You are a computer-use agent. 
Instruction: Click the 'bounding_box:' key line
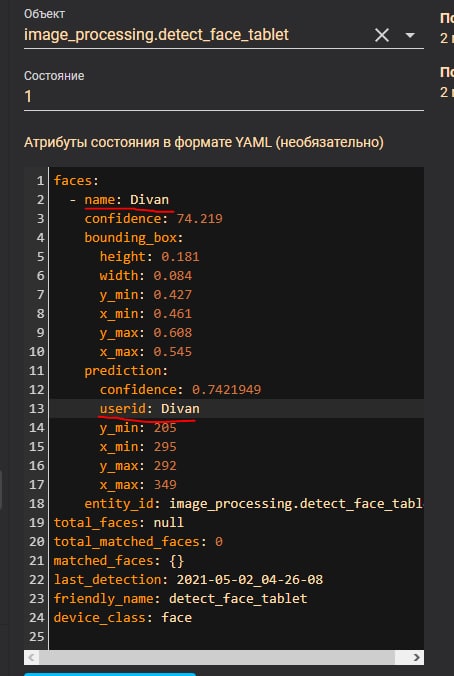click(x=134, y=238)
